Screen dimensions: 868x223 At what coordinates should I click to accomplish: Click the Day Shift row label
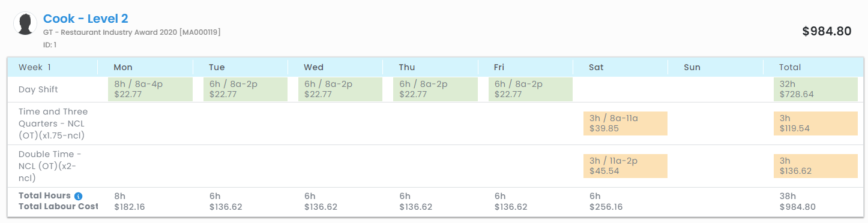pyautogui.click(x=38, y=89)
